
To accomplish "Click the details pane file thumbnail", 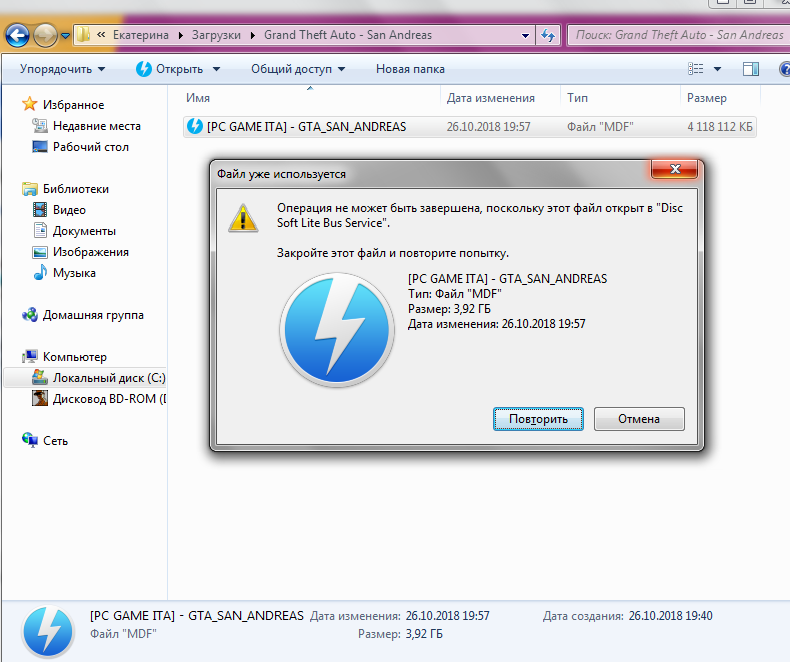I will pyautogui.click(x=48, y=631).
